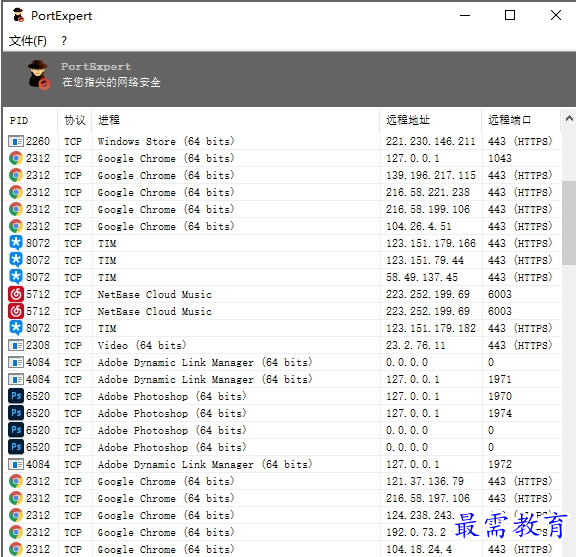Click TIM icon for 123.151.179.182 row
Viewport: 576px width, 557px height.
(x=15, y=328)
